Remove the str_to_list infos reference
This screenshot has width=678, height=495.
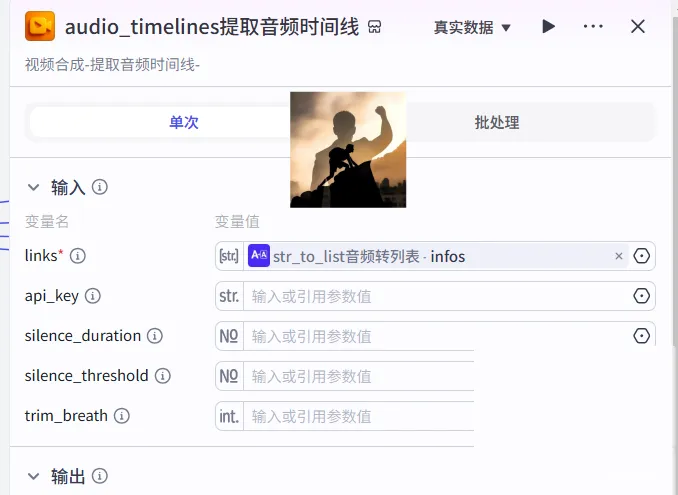pos(619,256)
